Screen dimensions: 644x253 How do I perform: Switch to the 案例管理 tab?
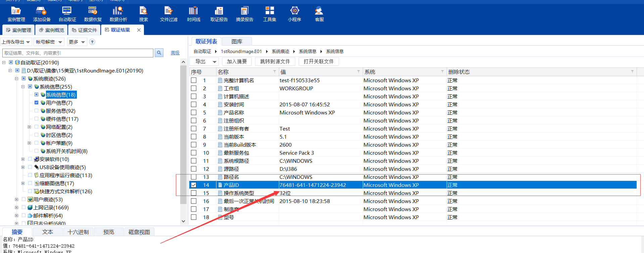[18, 30]
